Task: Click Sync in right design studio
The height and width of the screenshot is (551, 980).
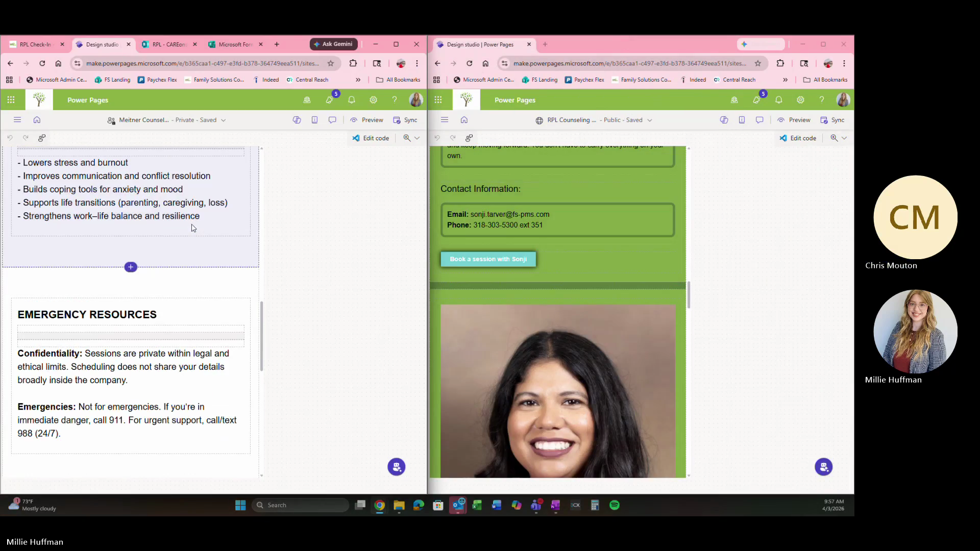Action: [832, 120]
